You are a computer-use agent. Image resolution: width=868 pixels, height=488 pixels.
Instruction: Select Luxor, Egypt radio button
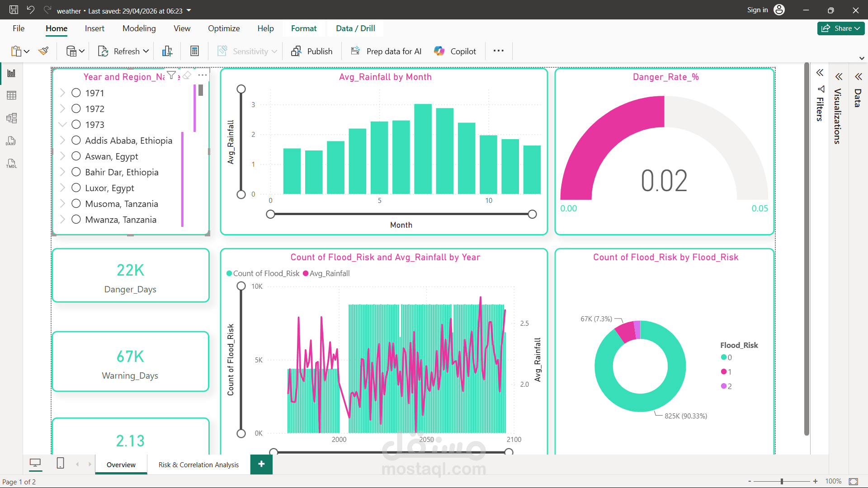tap(76, 188)
